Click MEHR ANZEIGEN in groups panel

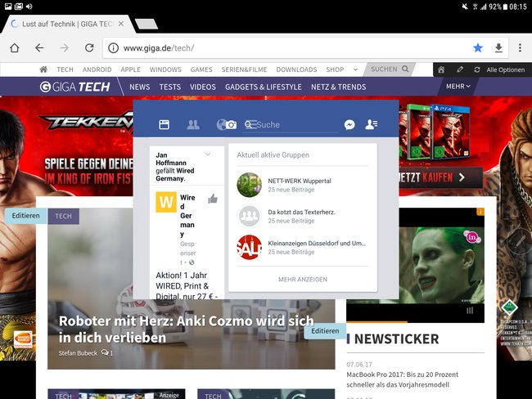(303, 280)
